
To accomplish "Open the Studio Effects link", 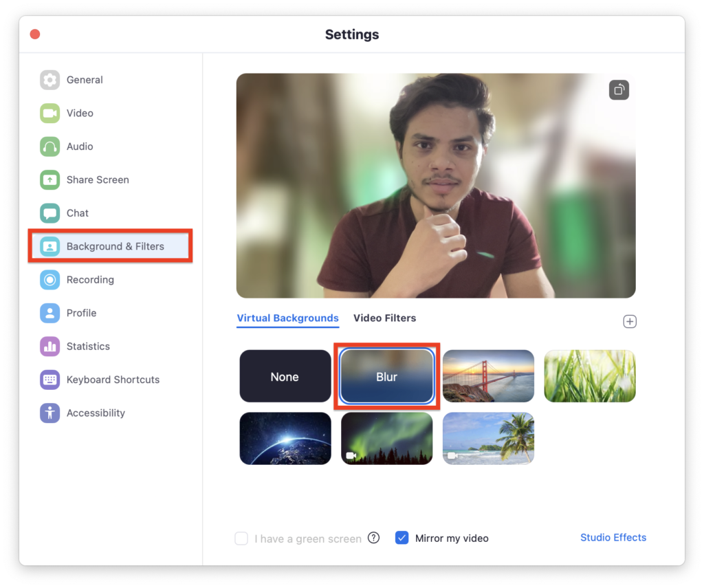I will click(613, 537).
